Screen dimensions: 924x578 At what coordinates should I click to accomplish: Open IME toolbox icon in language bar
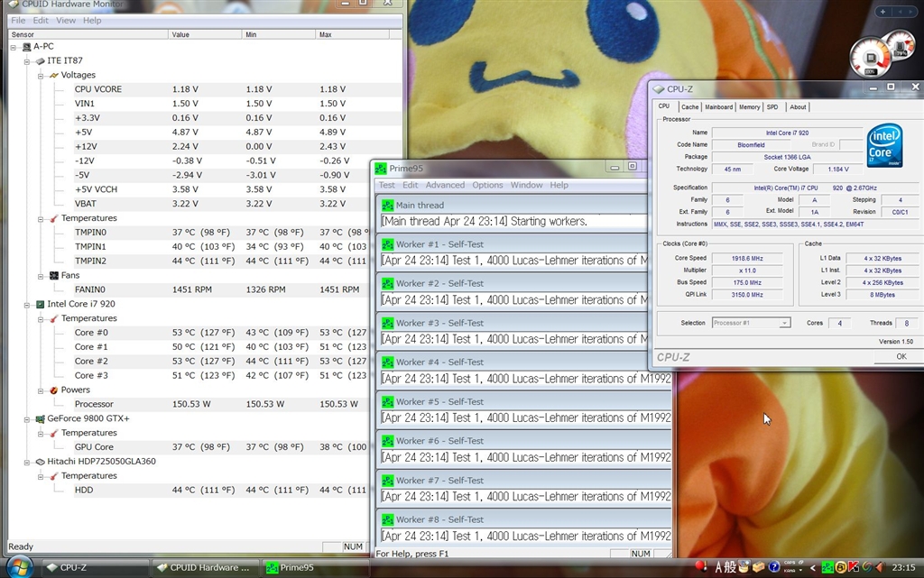758,567
